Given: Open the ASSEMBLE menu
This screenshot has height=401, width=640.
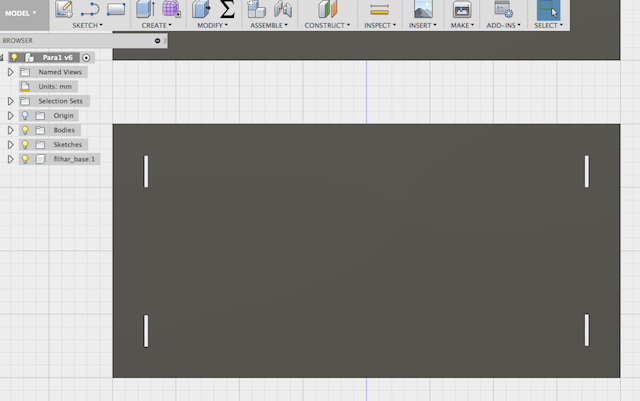Looking at the screenshot, I should pos(269,25).
